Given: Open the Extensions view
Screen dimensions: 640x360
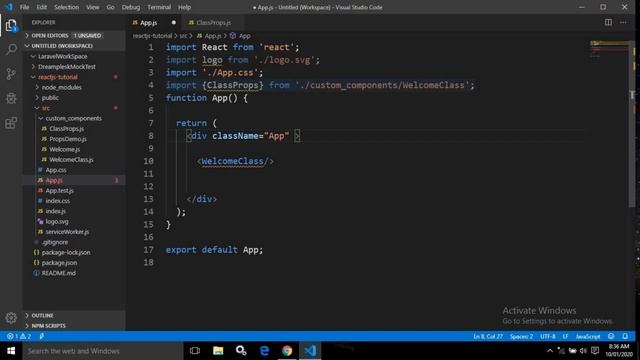Looking at the screenshot, I should [x=11, y=123].
